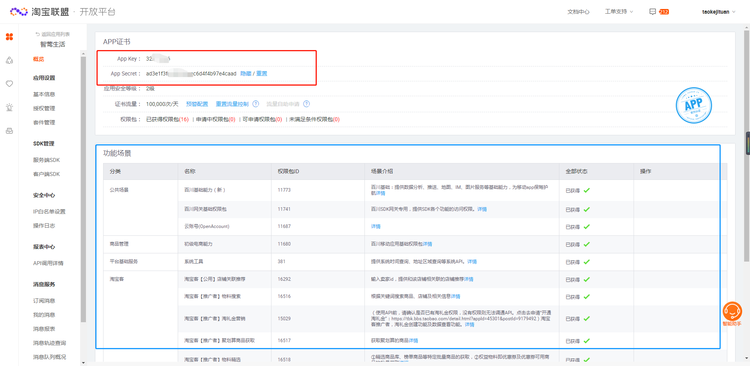Image resolution: width=750 pixels, height=366 pixels.
Task: Click sidebar scrollbar down arrow
Action: point(84,363)
